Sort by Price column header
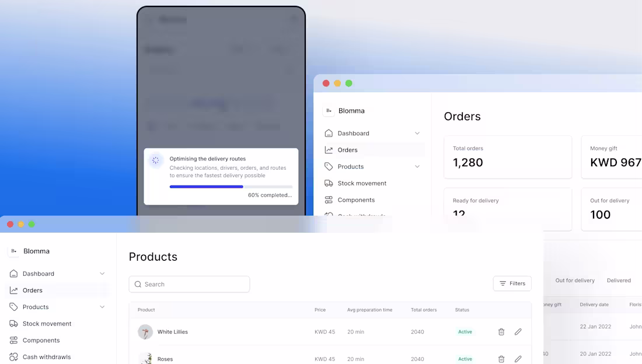 pyautogui.click(x=320, y=310)
